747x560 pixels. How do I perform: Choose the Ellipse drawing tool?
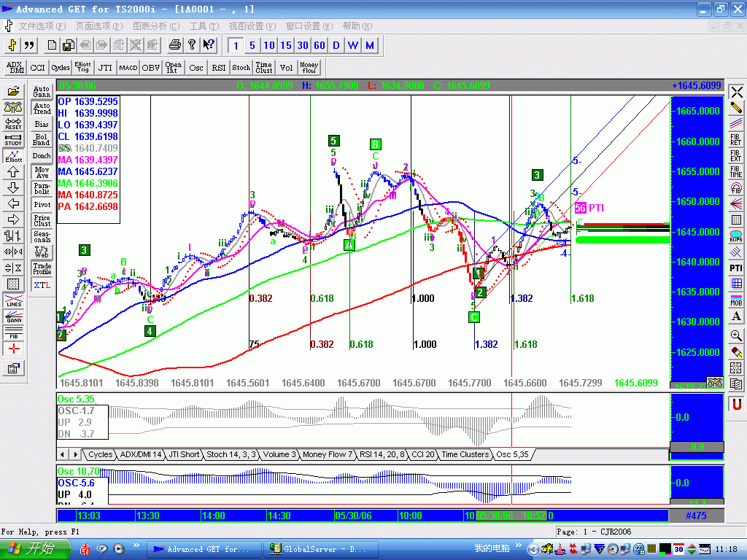point(736,236)
